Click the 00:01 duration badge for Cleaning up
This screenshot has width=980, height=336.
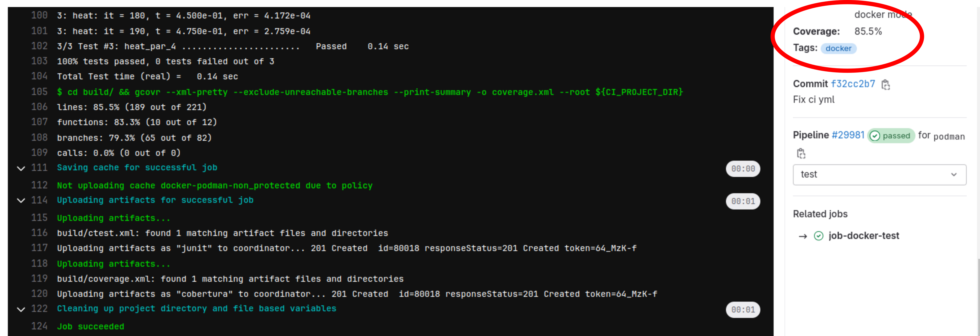coord(743,310)
